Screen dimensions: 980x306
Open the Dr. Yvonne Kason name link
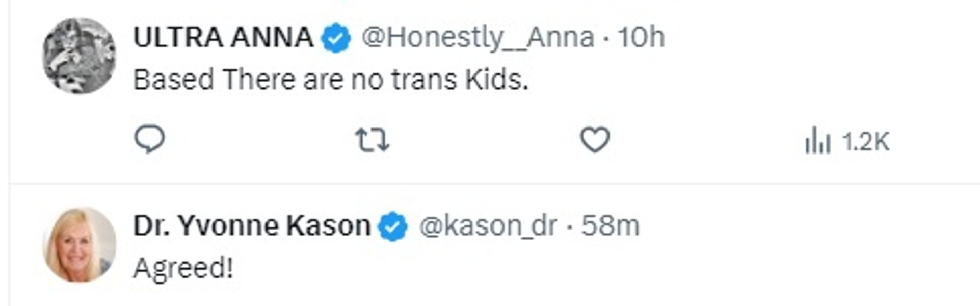(252, 225)
